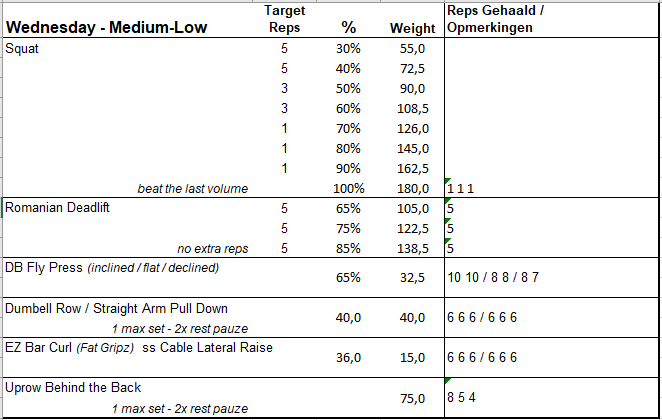
Task: Click the 'no extra reps' note cell
Action: click(x=210, y=248)
